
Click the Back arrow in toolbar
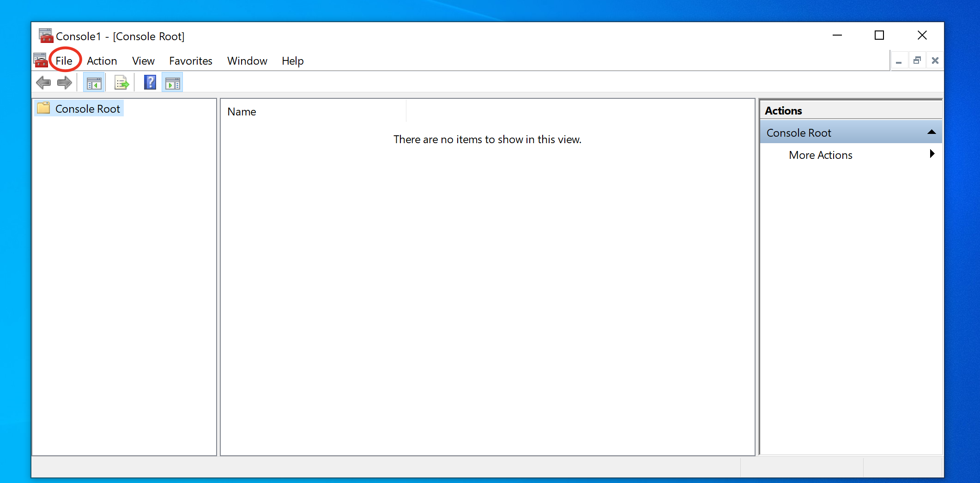click(x=43, y=83)
